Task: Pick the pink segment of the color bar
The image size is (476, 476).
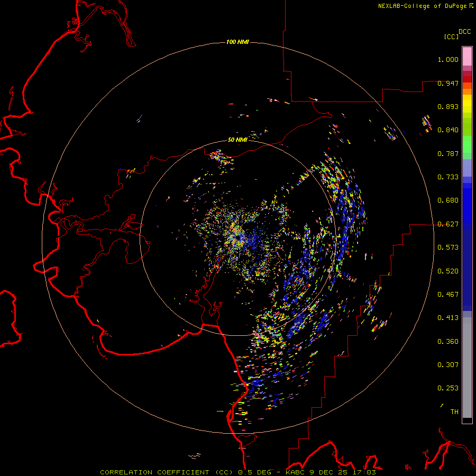Action: pyautogui.click(x=467, y=57)
